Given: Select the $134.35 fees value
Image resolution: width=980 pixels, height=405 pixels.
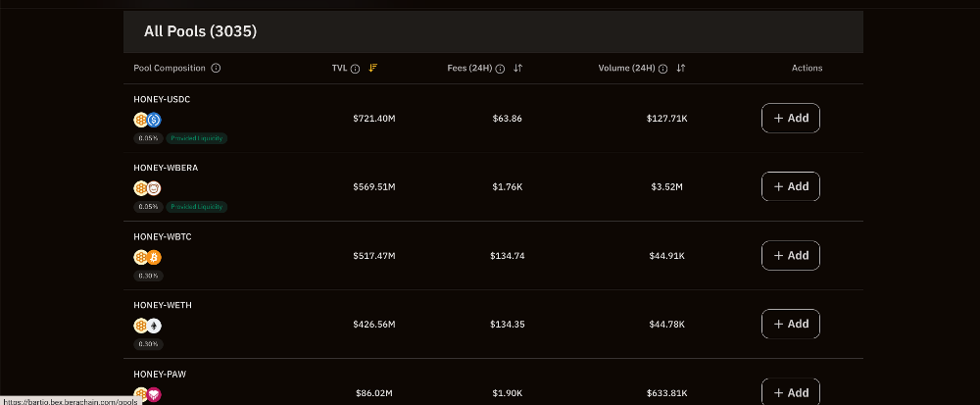Looking at the screenshot, I should (x=507, y=325).
